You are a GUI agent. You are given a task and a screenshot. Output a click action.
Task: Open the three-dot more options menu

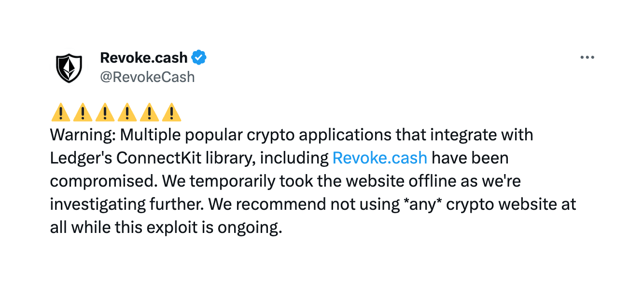[x=587, y=57]
